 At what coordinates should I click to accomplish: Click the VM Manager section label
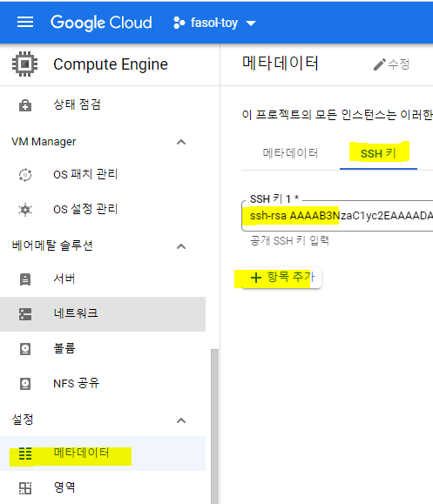(x=44, y=142)
